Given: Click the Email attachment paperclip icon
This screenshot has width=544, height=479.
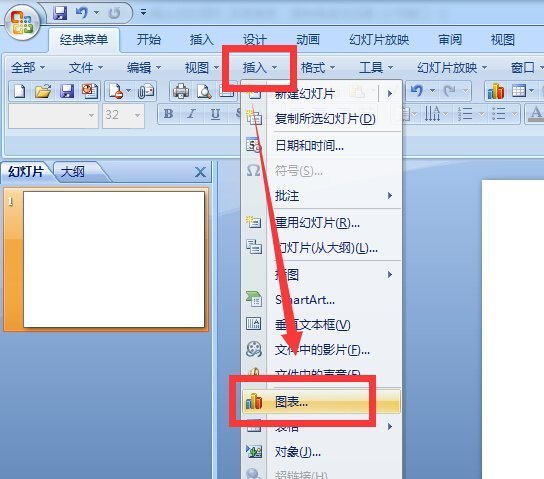Looking at the screenshot, I should [x=146, y=92].
